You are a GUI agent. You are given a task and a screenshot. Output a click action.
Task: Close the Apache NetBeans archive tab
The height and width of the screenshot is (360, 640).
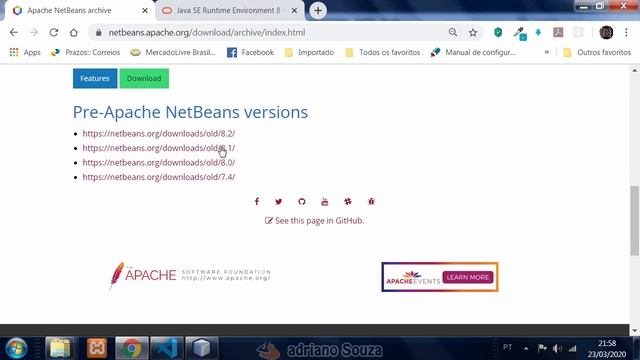145,11
